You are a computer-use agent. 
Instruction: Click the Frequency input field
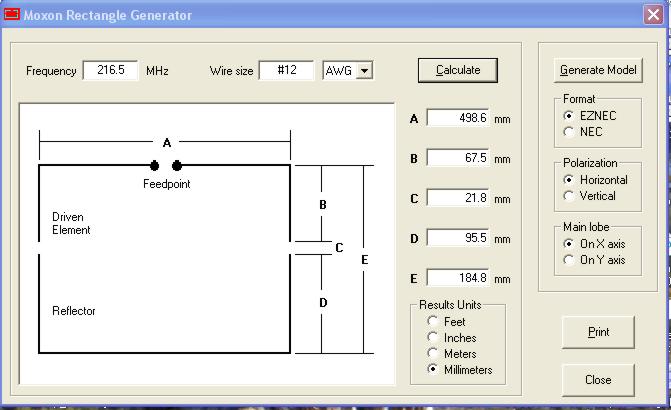pyautogui.click(x=111, y=71)
